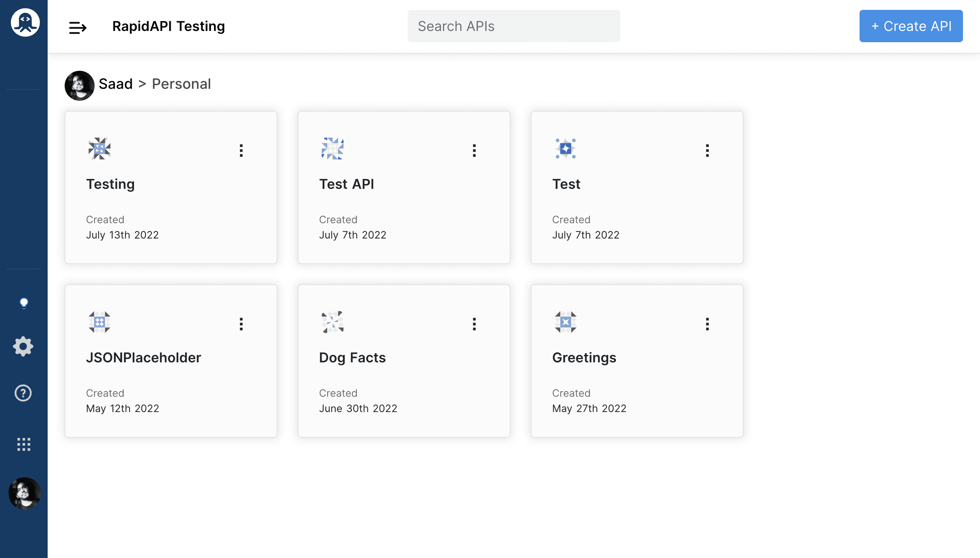Click the Testing API identicon
This screenshot has width=980, height=558.
pos(99,148)
